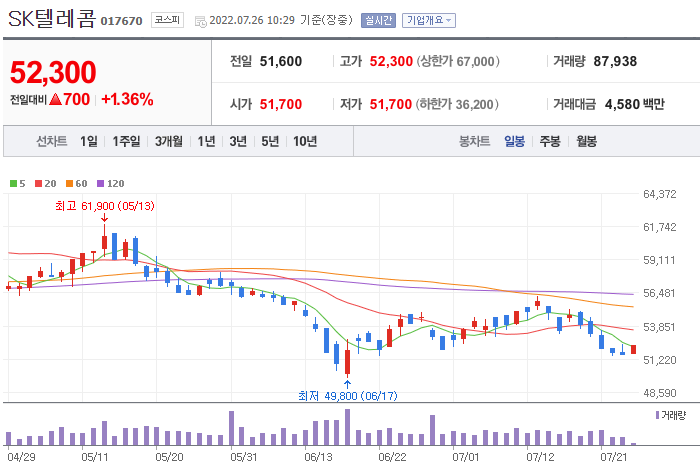Click the 64,372 price axis label
The image size is (700, 472).
click(x=660, y=194)
